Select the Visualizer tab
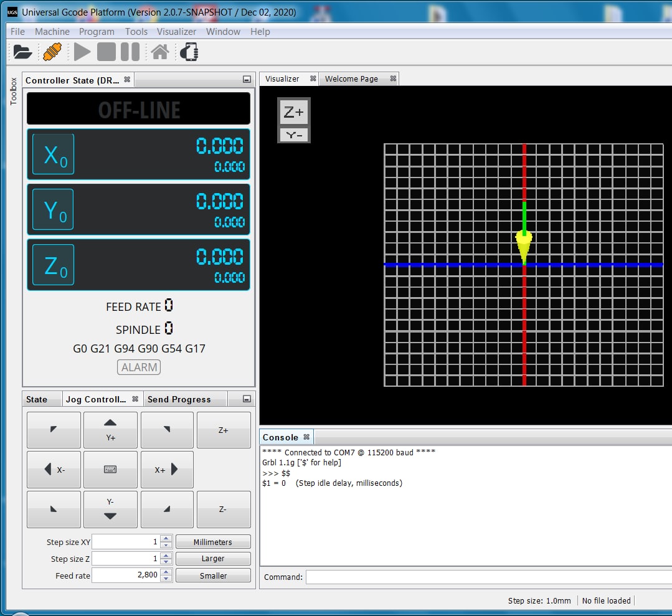 point(282,79)
